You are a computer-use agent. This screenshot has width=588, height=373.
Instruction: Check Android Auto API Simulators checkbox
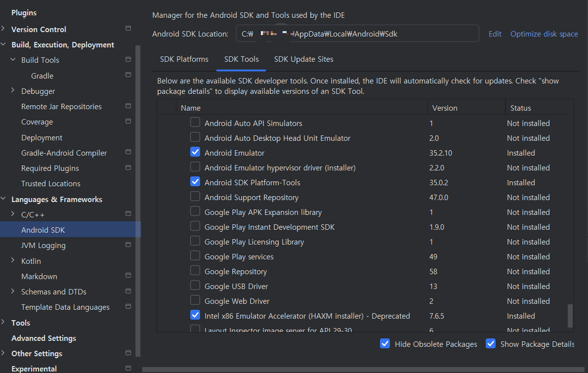(195, 122)
